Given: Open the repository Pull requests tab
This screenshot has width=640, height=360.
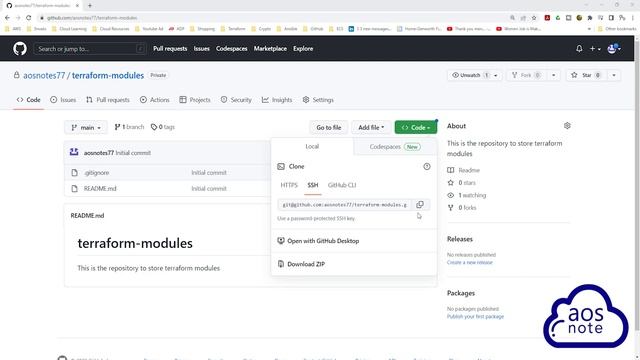Looking at the screenshot, I should pos(108,100).
